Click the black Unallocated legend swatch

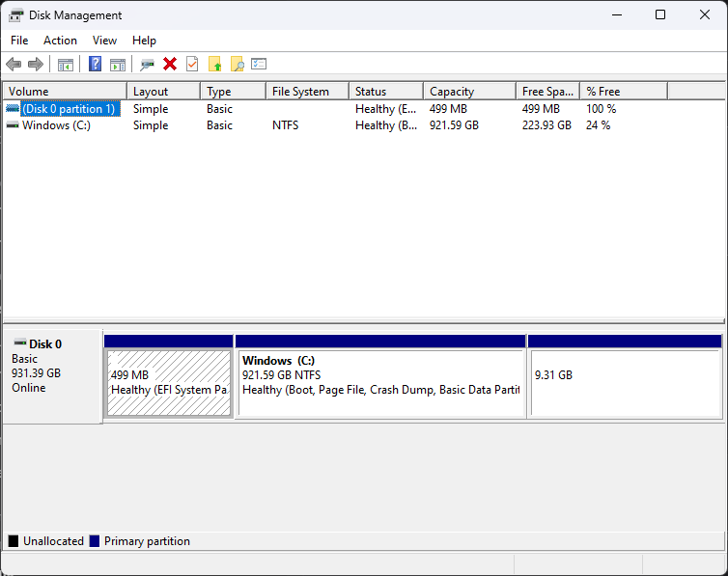(x=14, y=541)
